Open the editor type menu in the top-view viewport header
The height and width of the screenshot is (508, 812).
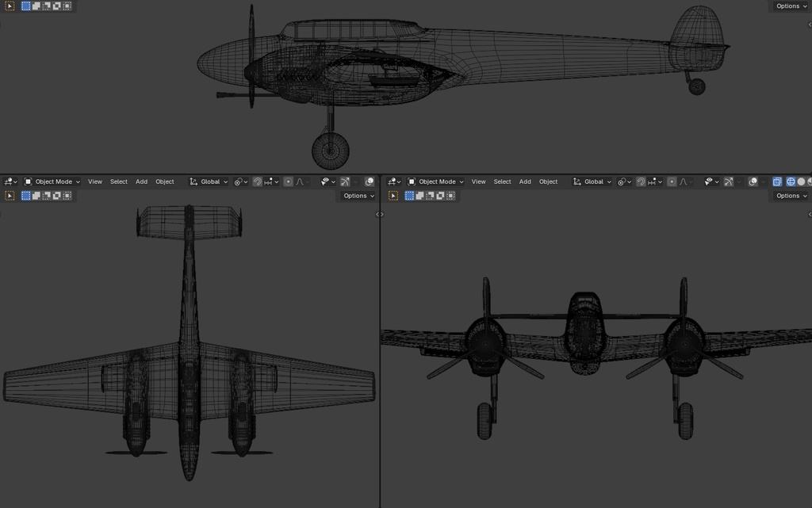(10, 181)
